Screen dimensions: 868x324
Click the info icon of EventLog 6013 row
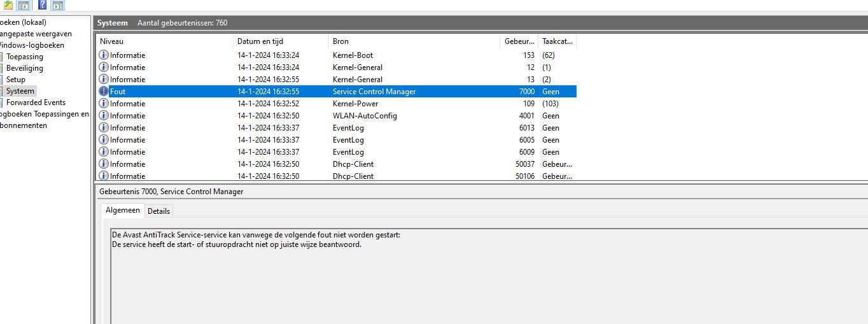click(x=104, y=127)
